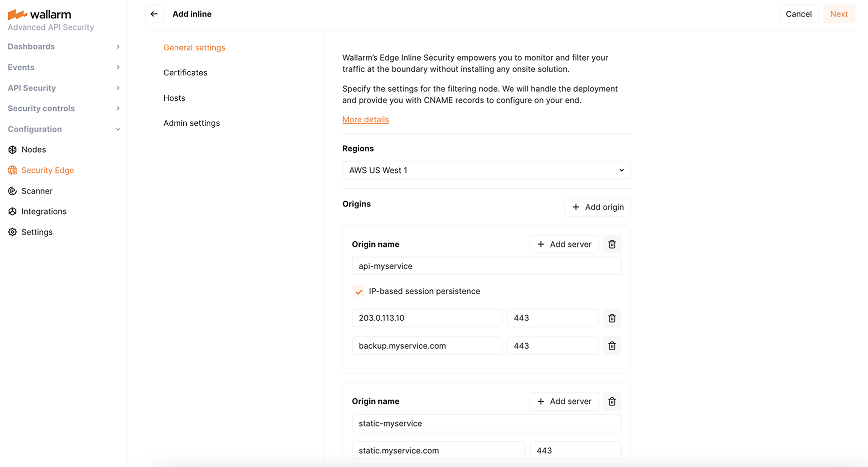
Task: Delete the api-myservice origin with trash icon
Action: point(612,244)
